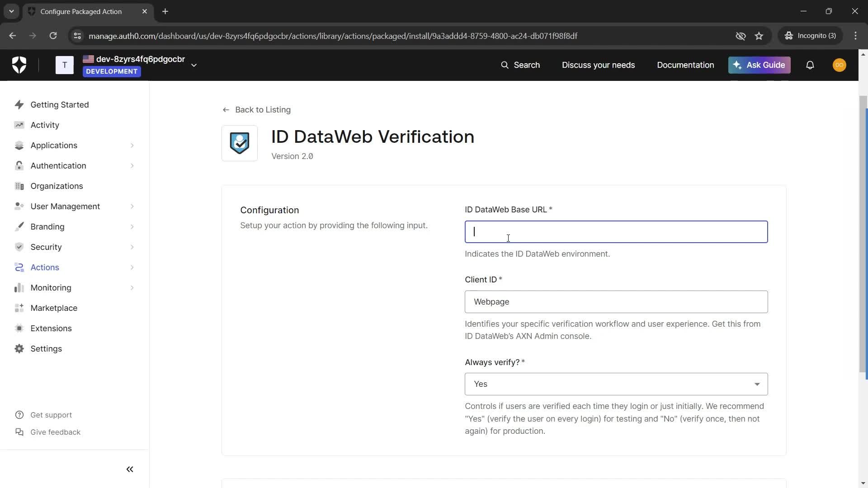This screenshot has height=488, width=868.
Task: Click the DEVELOPMENT environment badge
Action: coord(112,71)
